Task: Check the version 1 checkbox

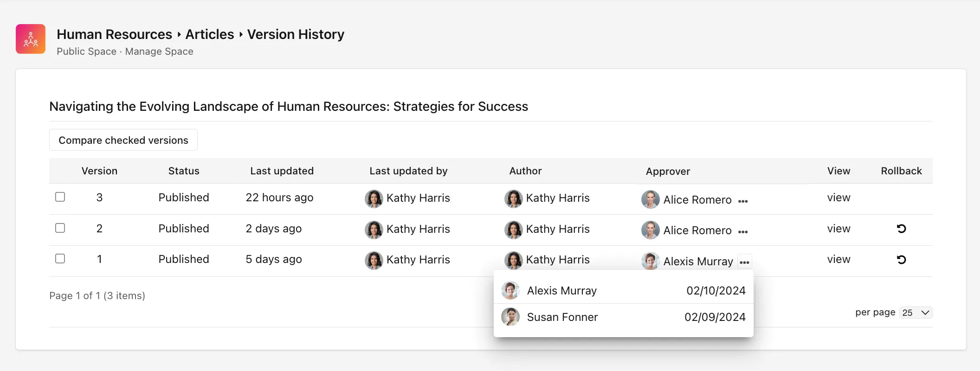Action: point(60,259)
